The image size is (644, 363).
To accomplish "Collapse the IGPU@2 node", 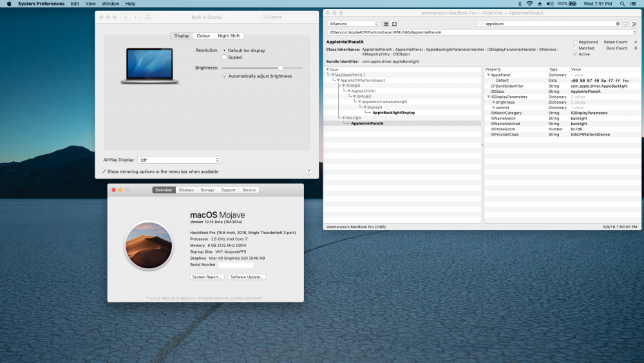I will point(354,96).
